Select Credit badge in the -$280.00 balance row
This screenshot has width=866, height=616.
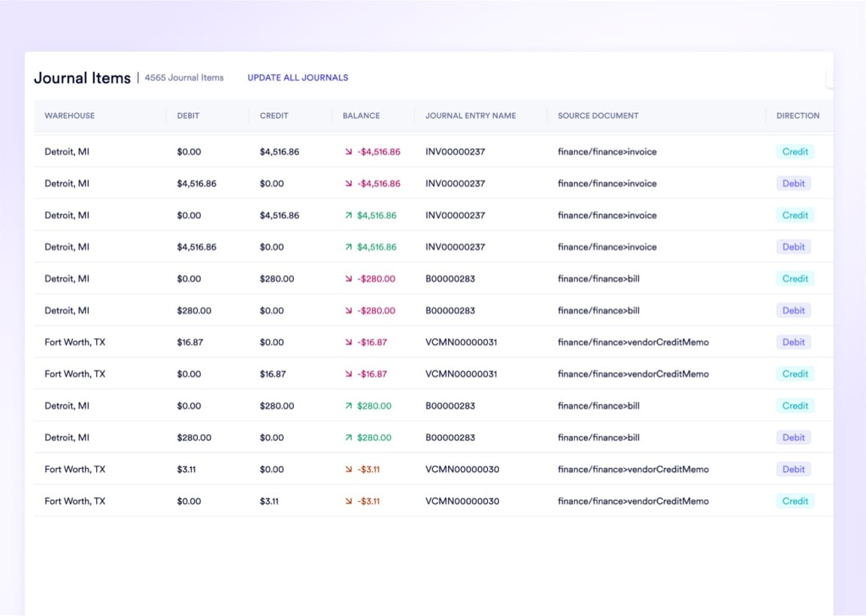[795, 279]
